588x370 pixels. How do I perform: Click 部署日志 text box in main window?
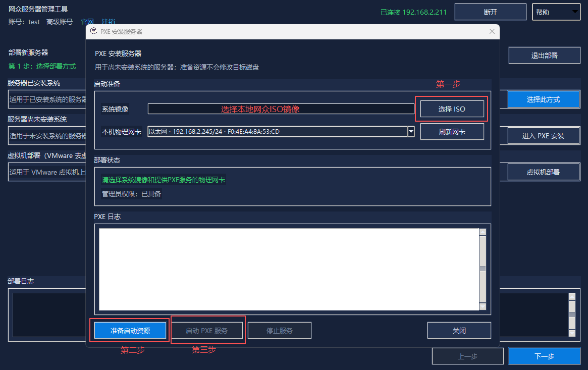coord(49,315)
